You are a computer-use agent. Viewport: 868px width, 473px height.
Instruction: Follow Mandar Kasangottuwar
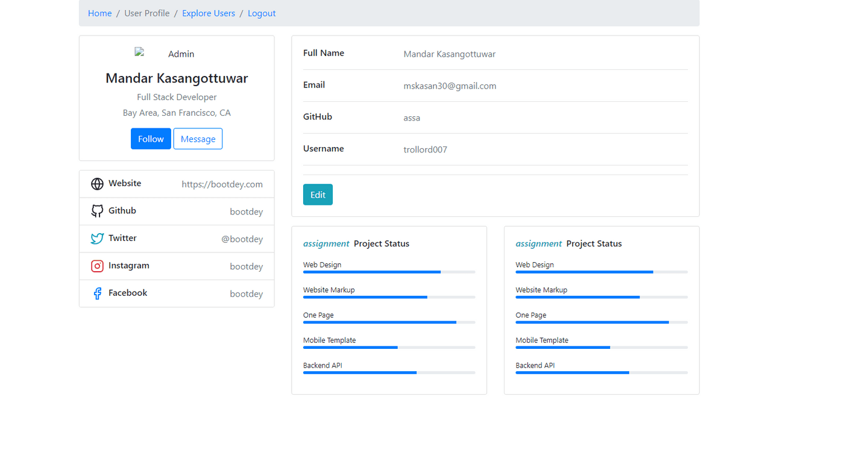pyautogui.click(x=151, y=139)
